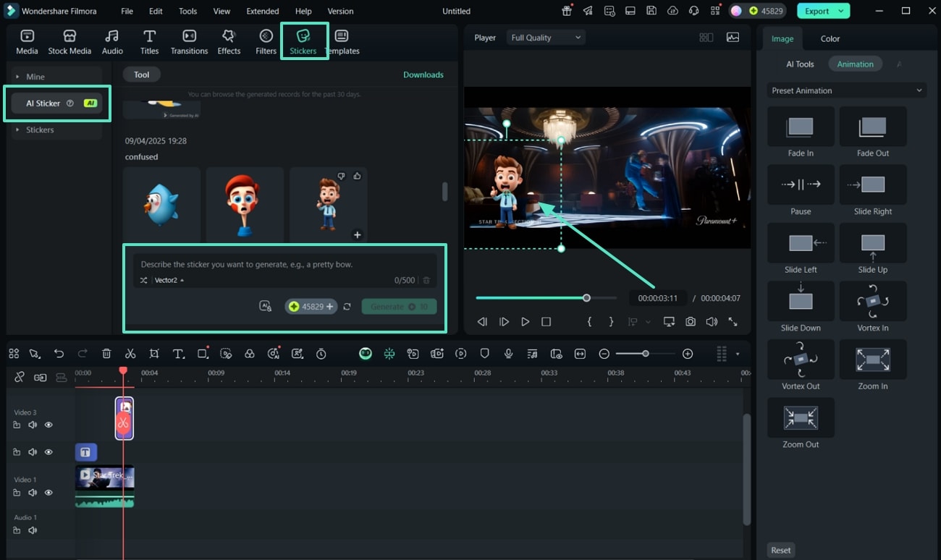Like the cartoon boy sticker with thumbs up
The image size is (941, 560).
pyautogui.click(x=357, y=176)
